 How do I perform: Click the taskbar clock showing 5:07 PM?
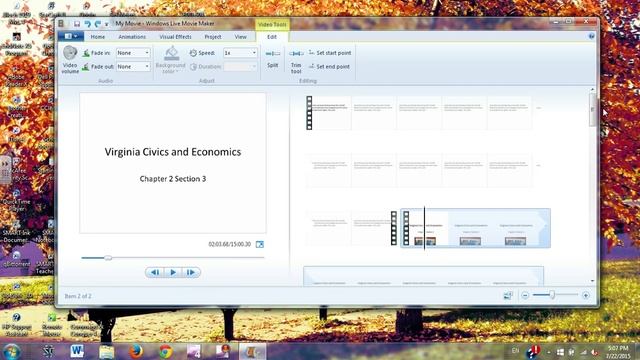tap(618, 352)
